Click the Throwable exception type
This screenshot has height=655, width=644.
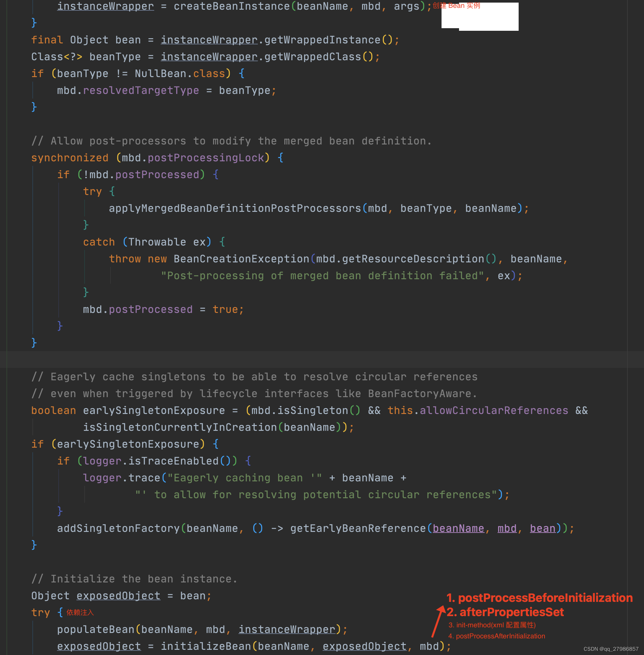point(157,242)
